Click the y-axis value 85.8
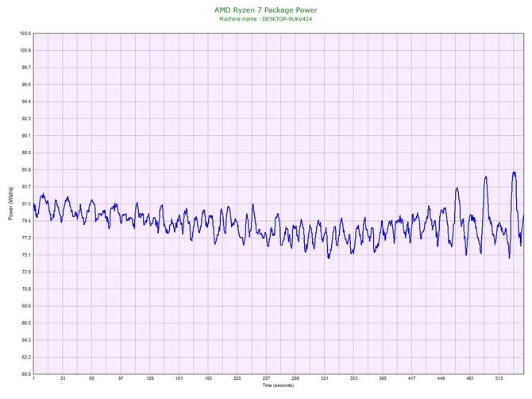Image resolution: width=532 pixels, height=399 pixels. point(26,169)
